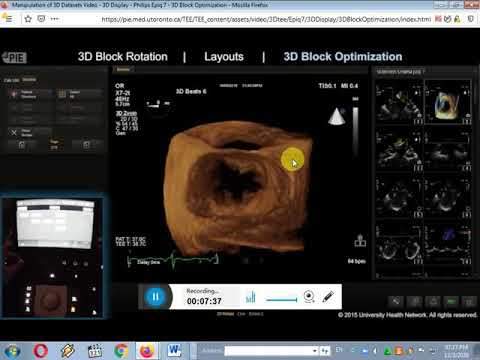Screen dimensions: 480x360
Task: Adjust the recorder volume slider
Action: tap(282, 300)
